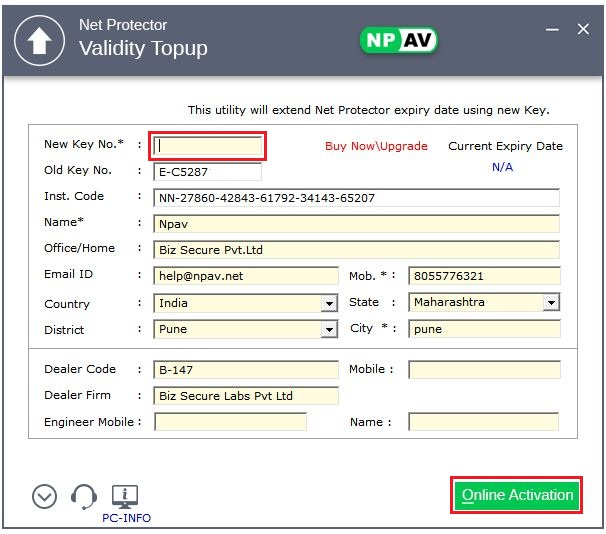Click the Name field containing Npav
The image size is (606, 534).
pyautogui.click(x=357, y=223)
